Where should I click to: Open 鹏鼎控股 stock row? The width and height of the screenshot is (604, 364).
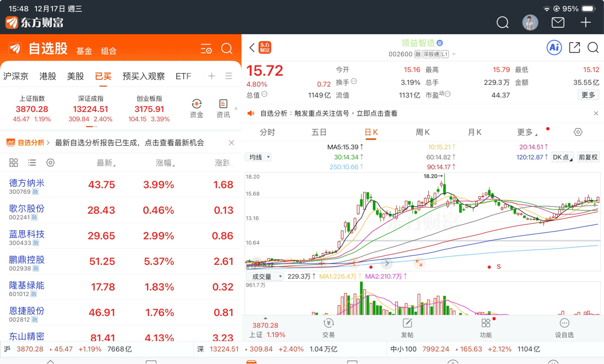[121, 262]
